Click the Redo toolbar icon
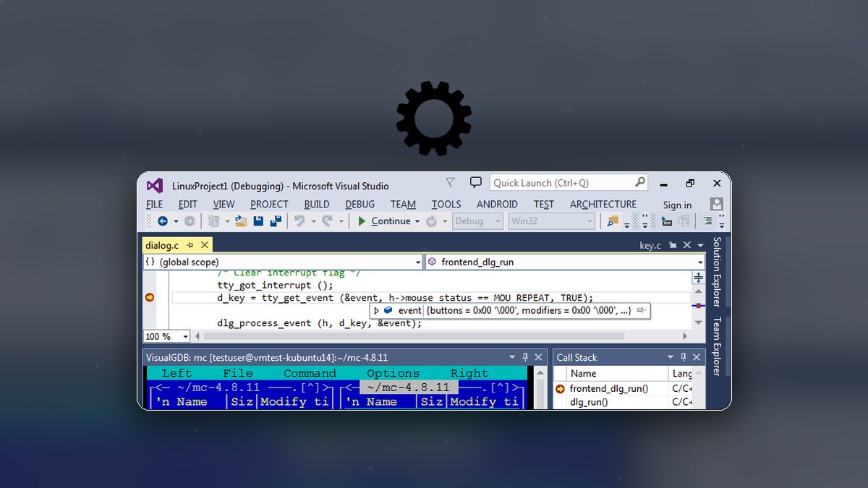868x488 pixels. pos(327,221)
